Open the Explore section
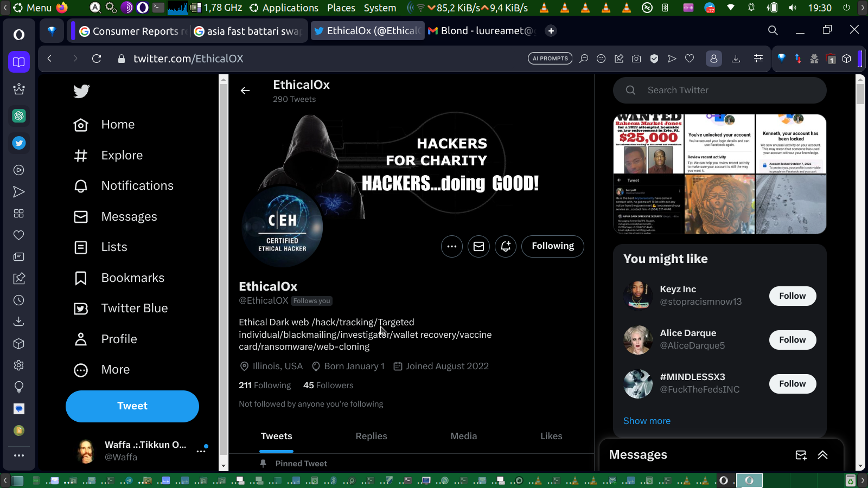This screenshot has width=868, height=488. click(x=108, y=156)
